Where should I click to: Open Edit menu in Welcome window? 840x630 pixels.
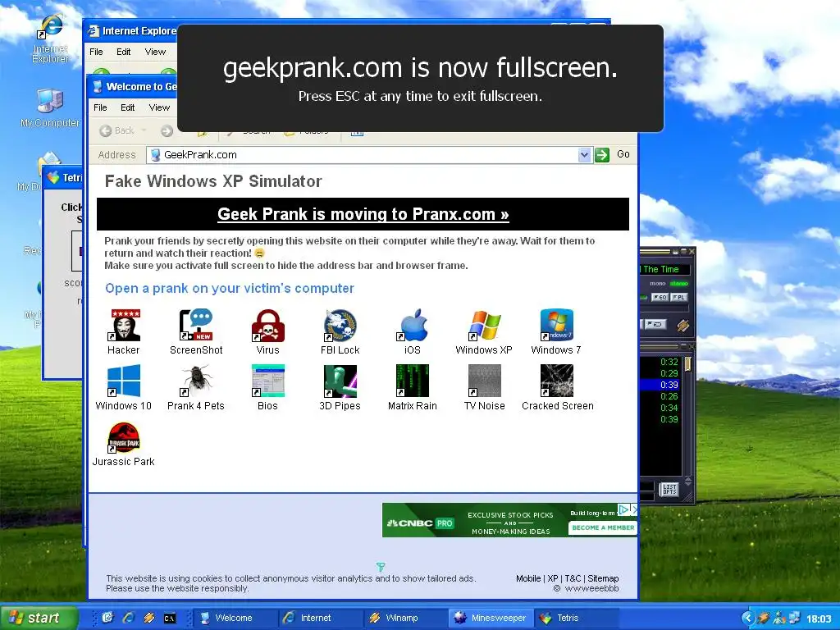(x=127, y=107)
